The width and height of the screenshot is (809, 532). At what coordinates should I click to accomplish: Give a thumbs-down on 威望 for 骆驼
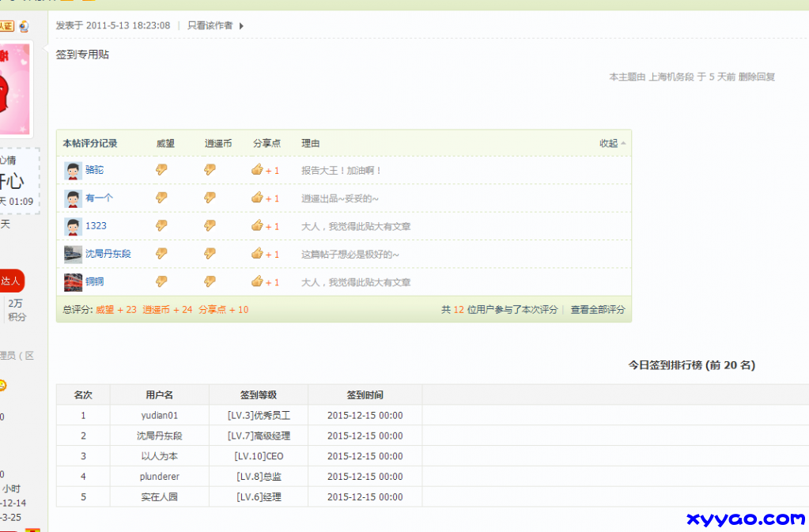click(161, 170)
